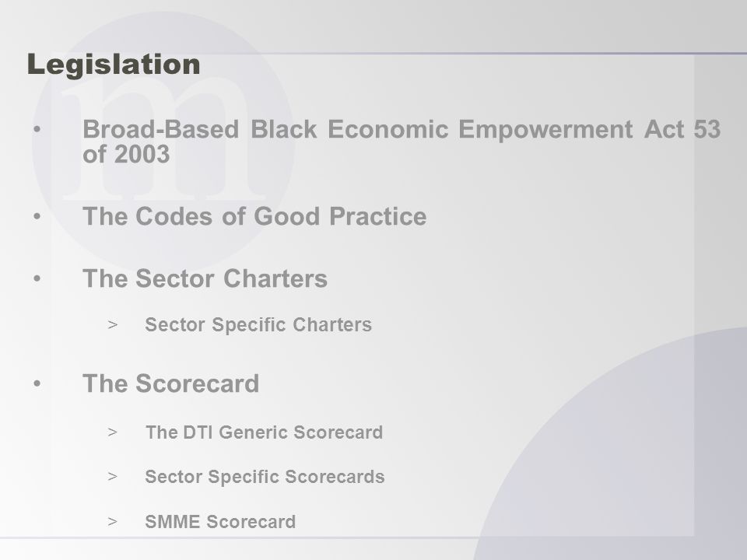Select the 'Sector Specific Scorecards' line
747x560 pixels.
(x=265, y=477)
